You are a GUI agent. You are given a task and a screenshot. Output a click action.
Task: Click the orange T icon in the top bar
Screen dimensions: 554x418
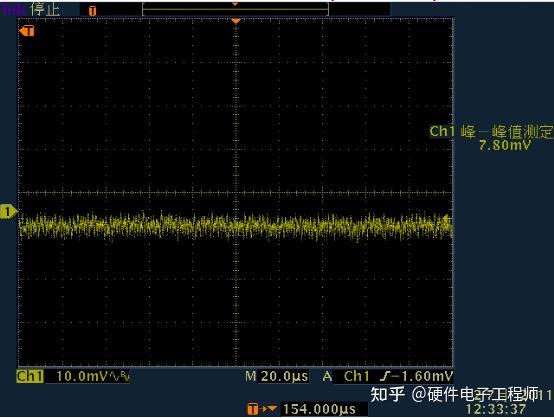[x=92, y=11]
